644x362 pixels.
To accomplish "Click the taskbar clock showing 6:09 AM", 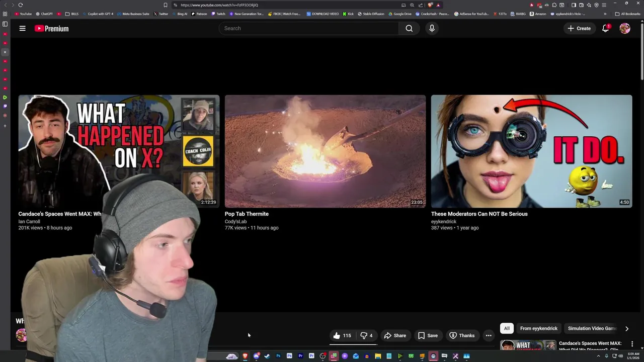I will coord(633,356).
